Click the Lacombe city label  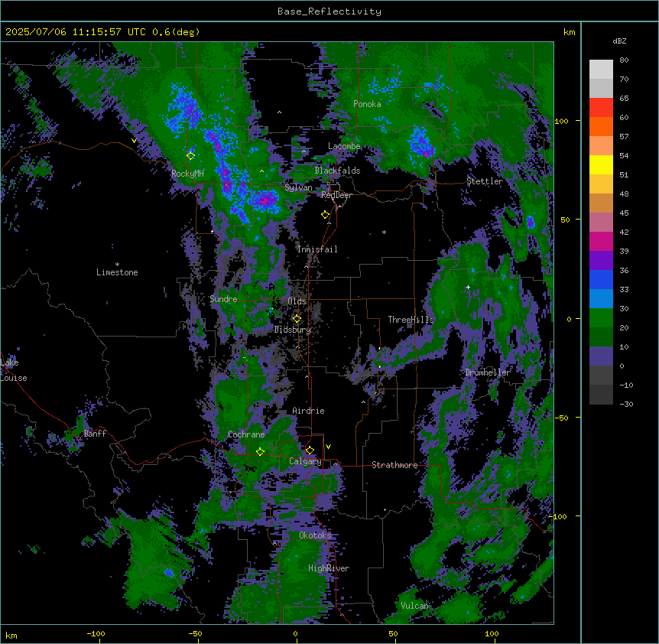pos(344,146)
